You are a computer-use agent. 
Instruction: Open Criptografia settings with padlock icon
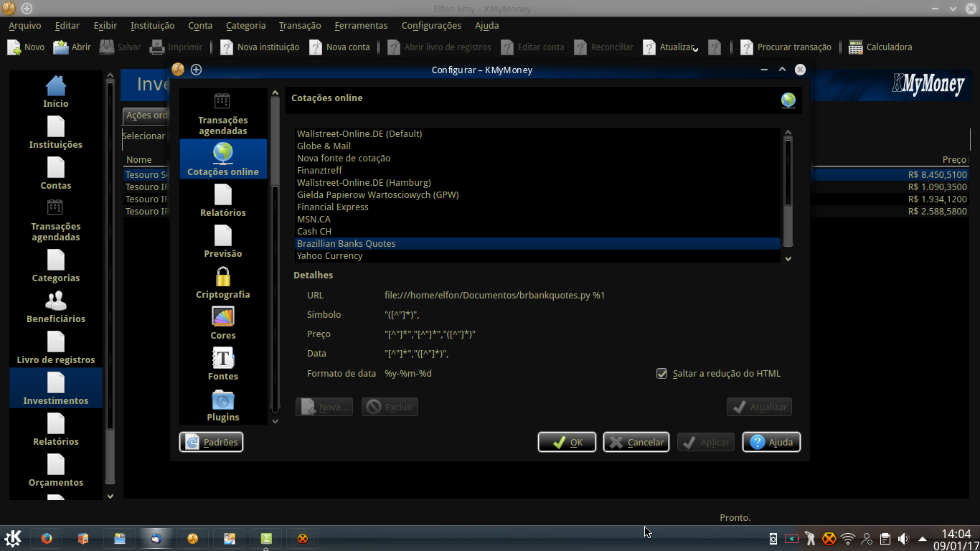[x=223, y=282]
